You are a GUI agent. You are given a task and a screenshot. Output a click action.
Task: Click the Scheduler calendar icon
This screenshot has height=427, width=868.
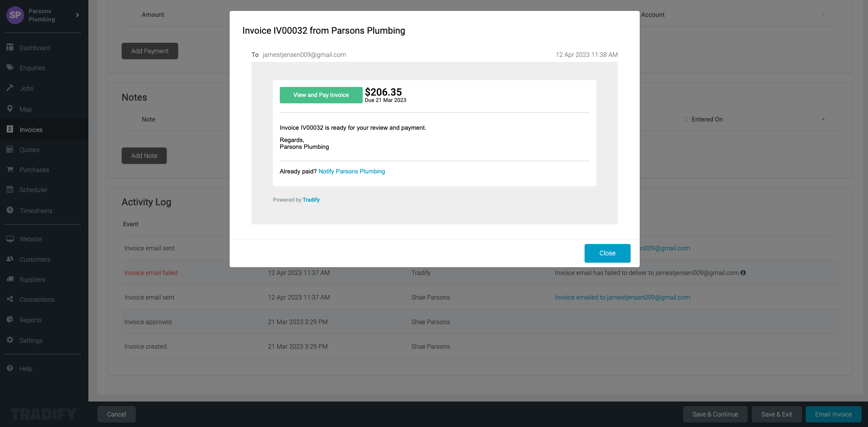pos(10,189)
